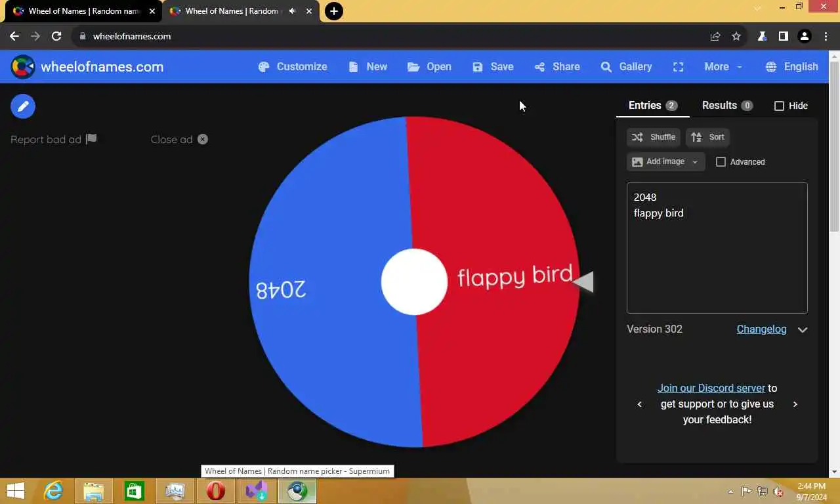Switch to the Entries tab
The height and width of the screenshot is (504, 840).
pyautogui.click(x=652, y=106)
